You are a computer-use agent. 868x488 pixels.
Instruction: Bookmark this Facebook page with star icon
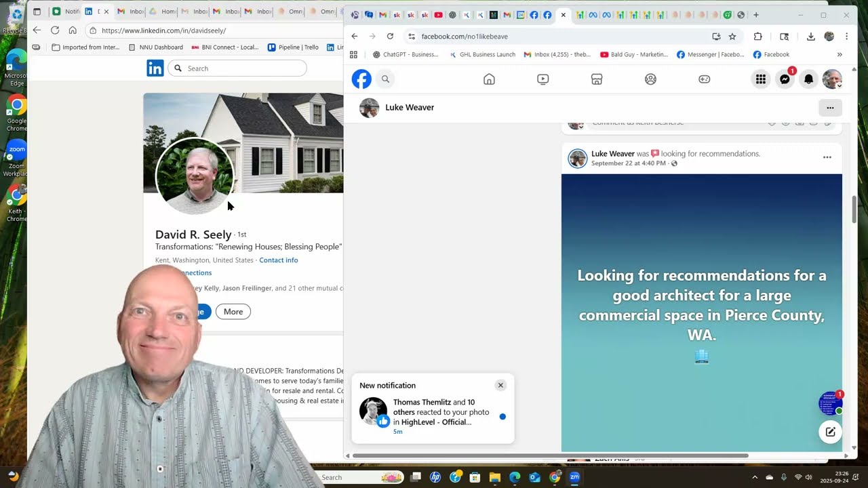pos(732,37)
